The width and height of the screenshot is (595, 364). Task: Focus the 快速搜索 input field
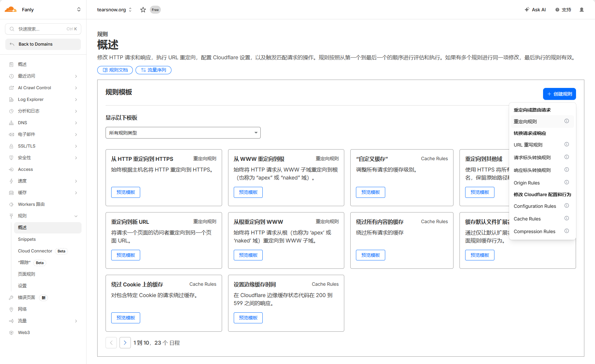[43, 29]
